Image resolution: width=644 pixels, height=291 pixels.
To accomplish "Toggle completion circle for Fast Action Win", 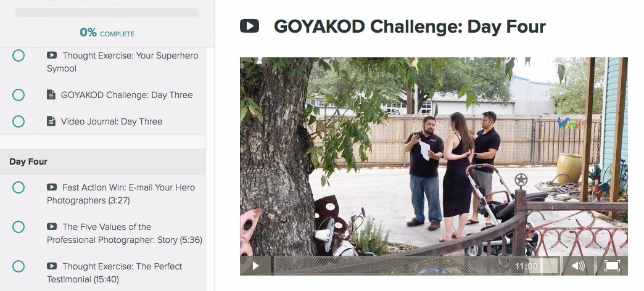I will tap(18, 187).
